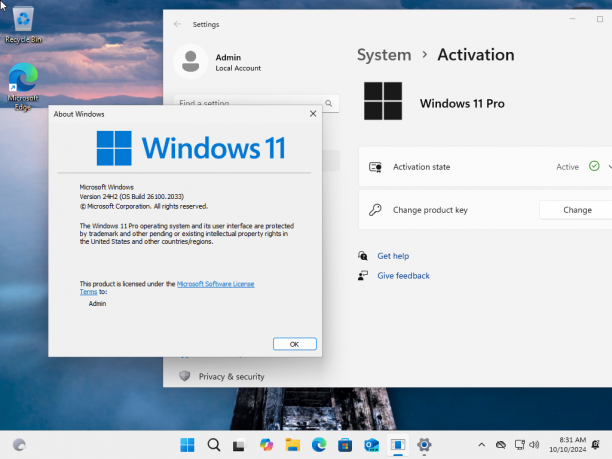Open the Give feedback link
Viewport: 612px width, 459px height.
pos(403,276)
